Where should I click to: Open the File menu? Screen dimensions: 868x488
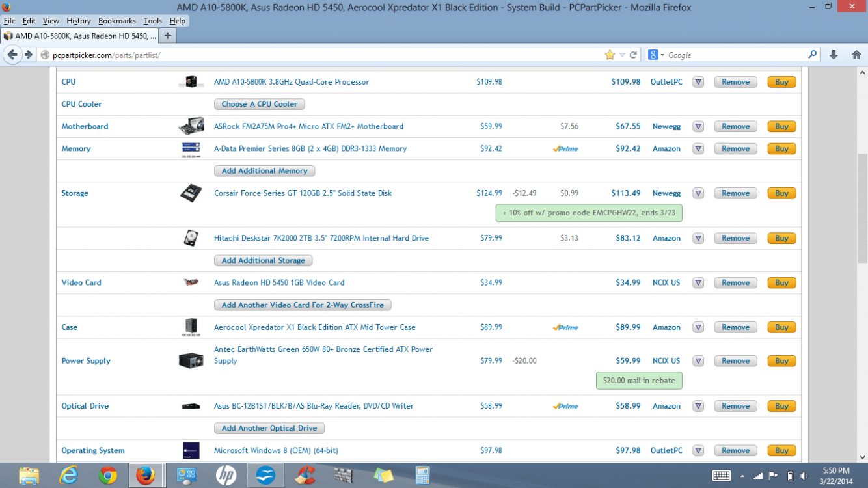9,21
